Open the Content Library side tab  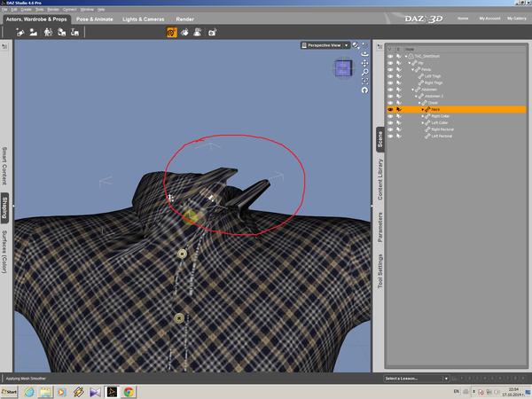click(x=380, y=179)
